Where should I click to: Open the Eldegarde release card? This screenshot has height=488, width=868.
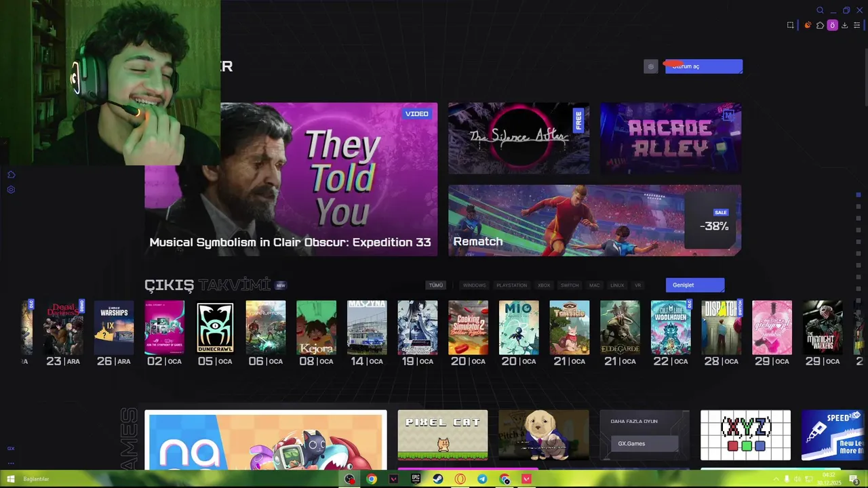point(620,327)
